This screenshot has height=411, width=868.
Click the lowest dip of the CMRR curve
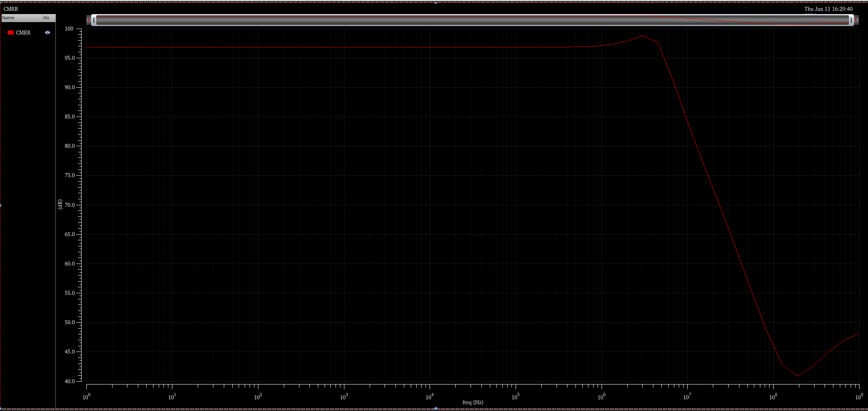click(x=798, y=376)
